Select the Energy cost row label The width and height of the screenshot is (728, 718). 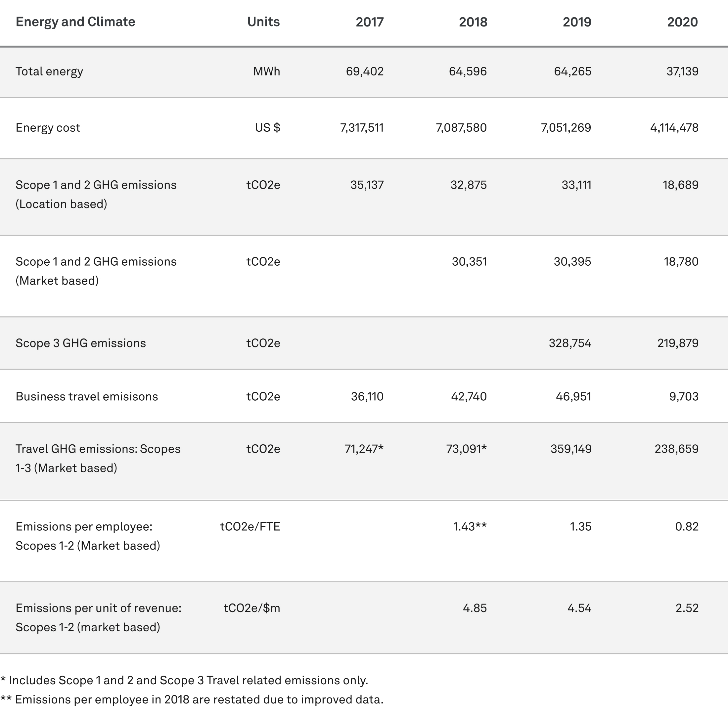click(x=48, y=128)
